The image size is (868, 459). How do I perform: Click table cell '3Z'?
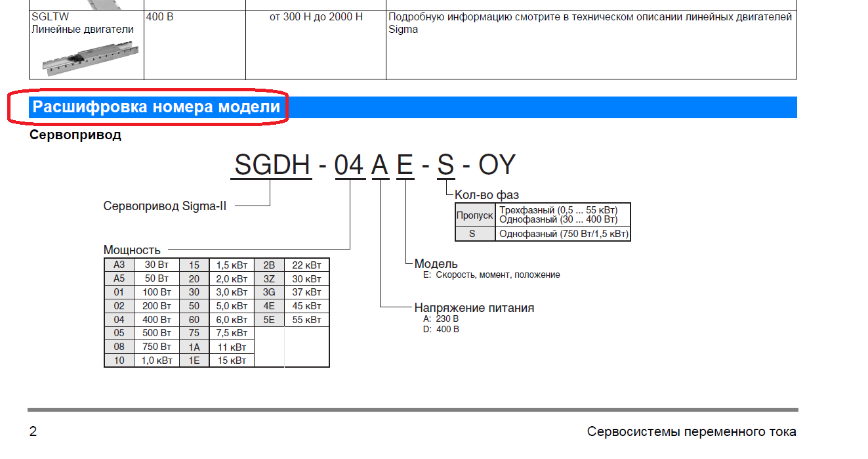pos(270,278)
